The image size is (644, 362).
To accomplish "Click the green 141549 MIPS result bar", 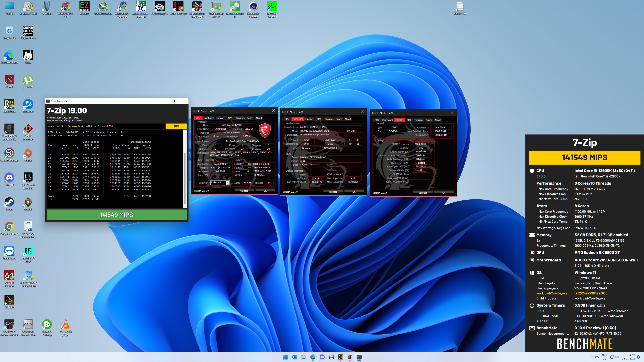I will pyautogui.click(x=117, y=215).
